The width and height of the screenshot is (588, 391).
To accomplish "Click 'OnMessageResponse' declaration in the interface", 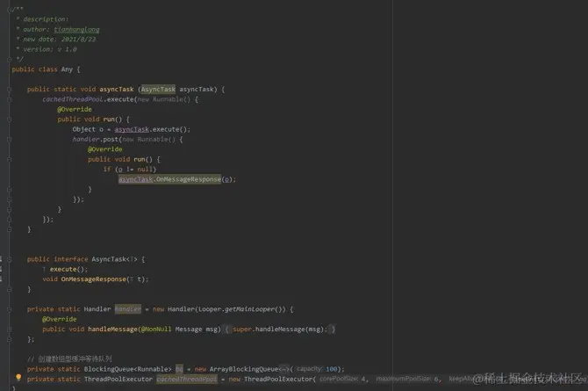I will click(93, 279).
